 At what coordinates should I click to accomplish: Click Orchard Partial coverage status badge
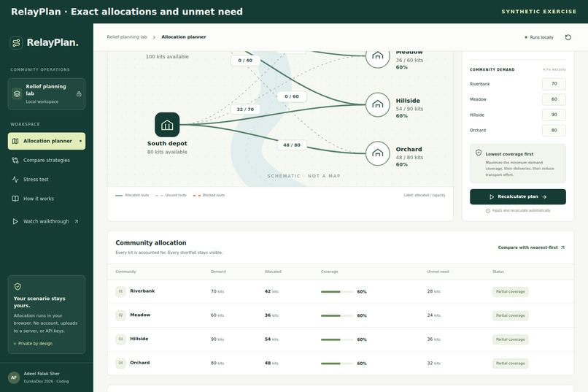[x=511, y=364]
